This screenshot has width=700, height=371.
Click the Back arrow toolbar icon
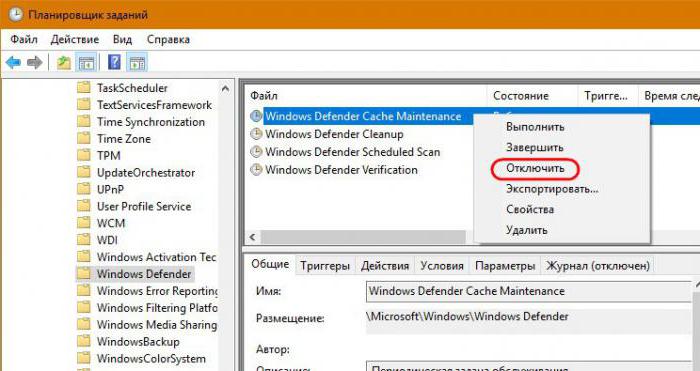click(x=13, y=62)
